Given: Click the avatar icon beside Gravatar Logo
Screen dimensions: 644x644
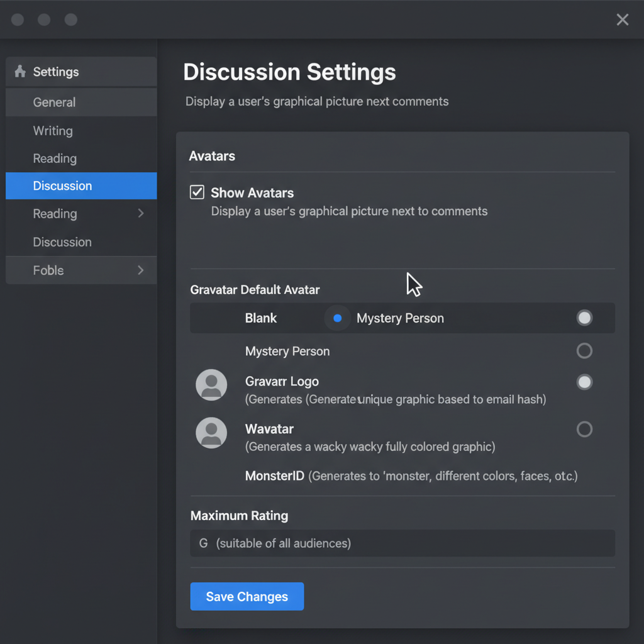Looking at the screenshot, I should (x=211, y=385).
